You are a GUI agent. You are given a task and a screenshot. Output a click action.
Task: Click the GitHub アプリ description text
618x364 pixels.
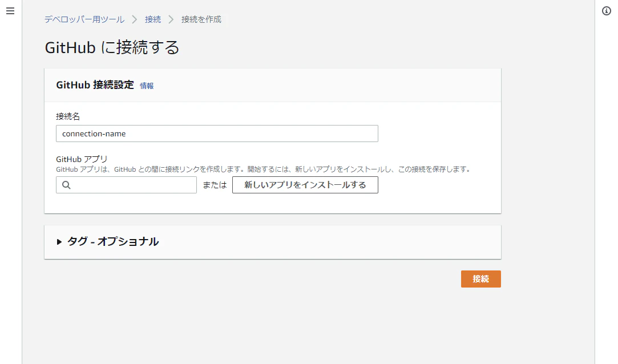point(263,169)
